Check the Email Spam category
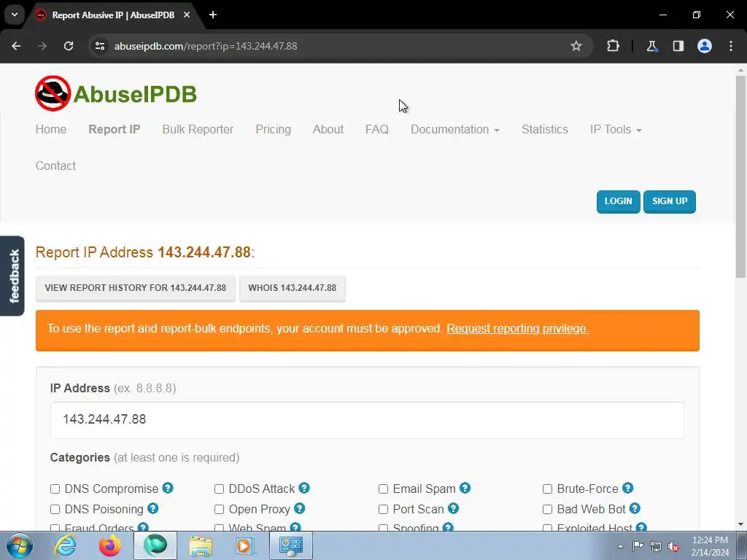 click(383, 489)
